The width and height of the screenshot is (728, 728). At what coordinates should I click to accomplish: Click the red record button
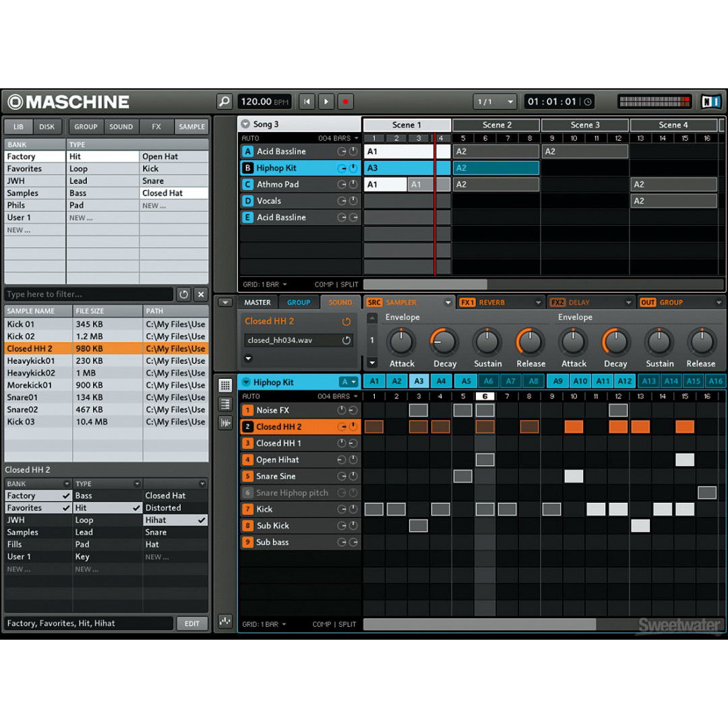tap(346, 102)
